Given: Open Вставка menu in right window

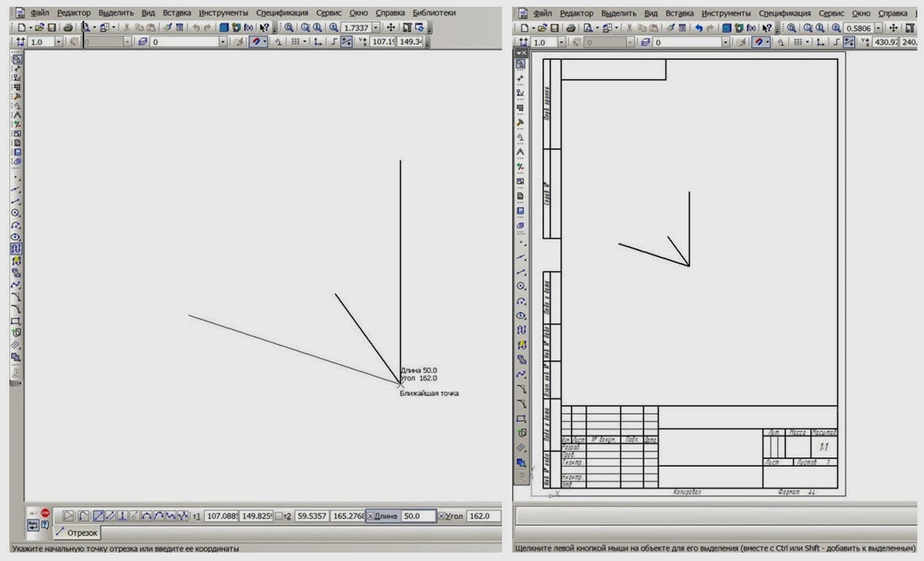Looking at the screenshot, I should click(680, 13).
